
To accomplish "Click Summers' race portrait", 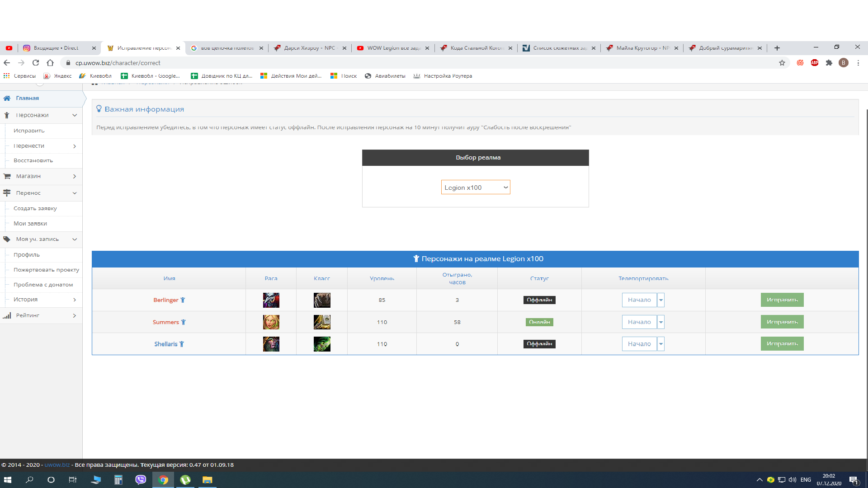I will (271, 322).
